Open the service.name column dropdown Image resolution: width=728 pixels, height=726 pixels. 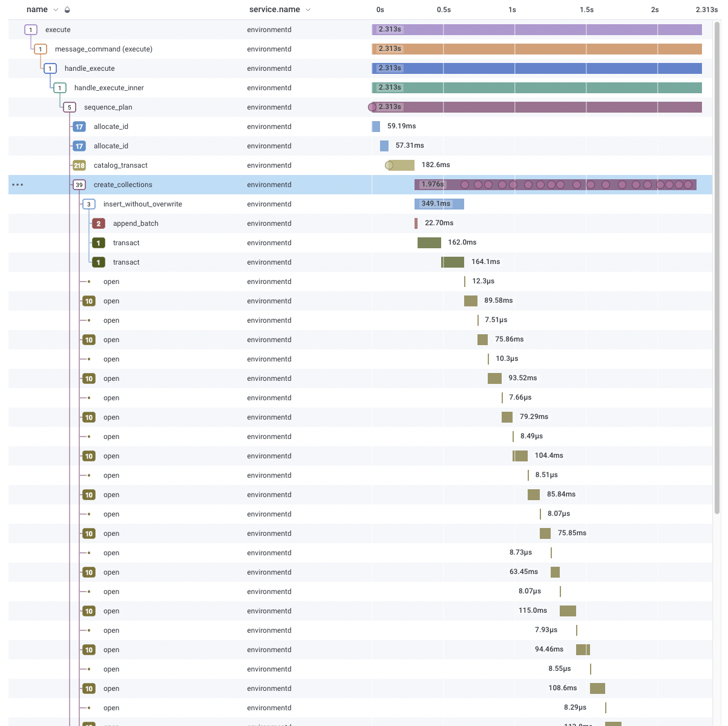tap(308, 10)
